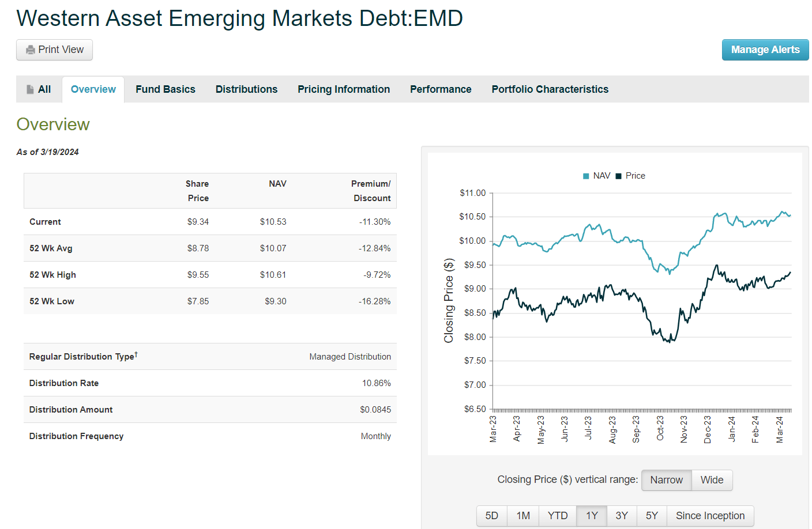Select the Performance tab
The width and height of the screenshot is (812, 529).
tap(441, 89)
